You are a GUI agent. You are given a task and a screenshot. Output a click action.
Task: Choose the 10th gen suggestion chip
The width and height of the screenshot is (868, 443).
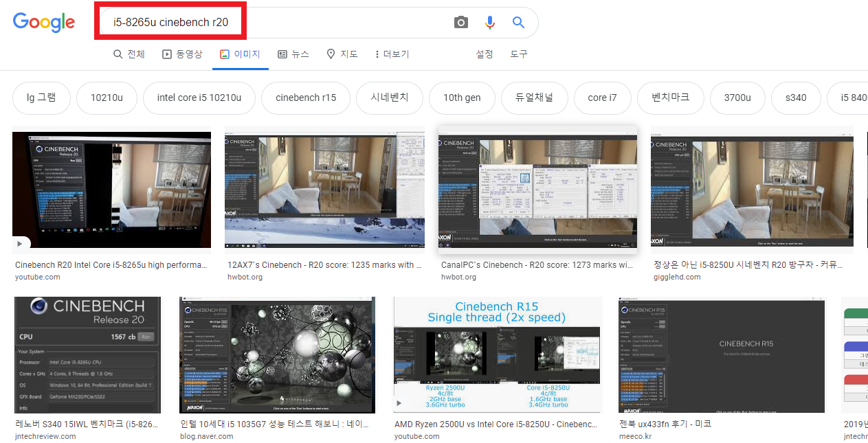(x=462, y=98)
